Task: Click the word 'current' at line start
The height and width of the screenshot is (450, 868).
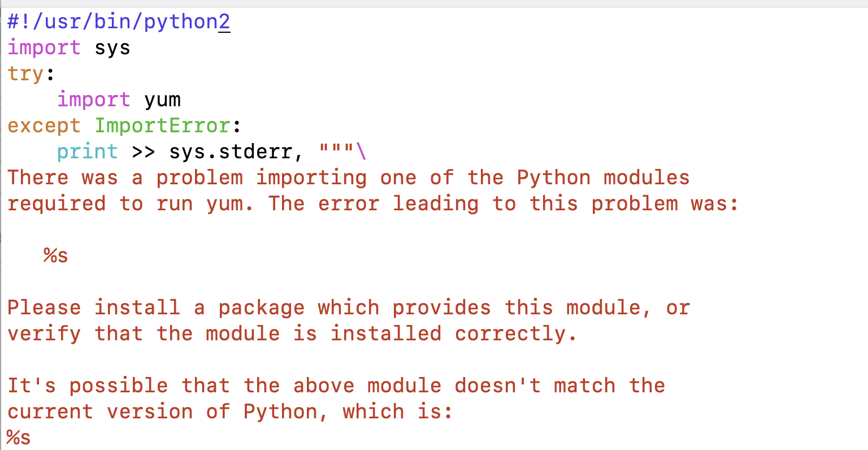Action: point(50,412)
